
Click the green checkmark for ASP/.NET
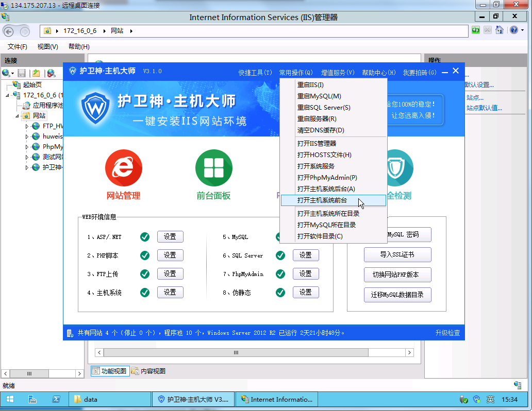[145, 237]
